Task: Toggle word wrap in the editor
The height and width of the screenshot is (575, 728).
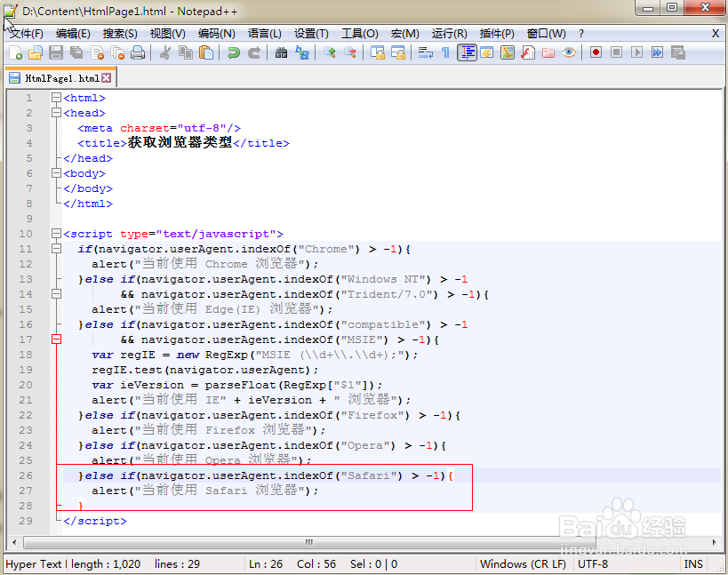Action: [x=425, y=53]
